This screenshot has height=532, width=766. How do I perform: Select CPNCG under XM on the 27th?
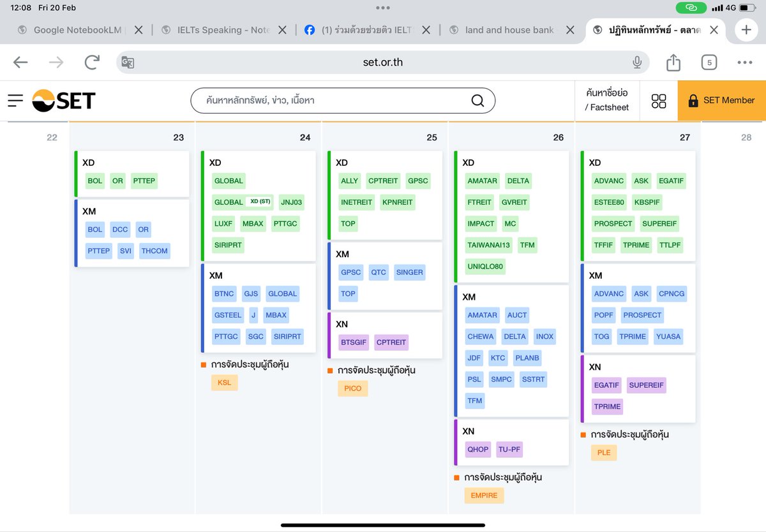672,294
